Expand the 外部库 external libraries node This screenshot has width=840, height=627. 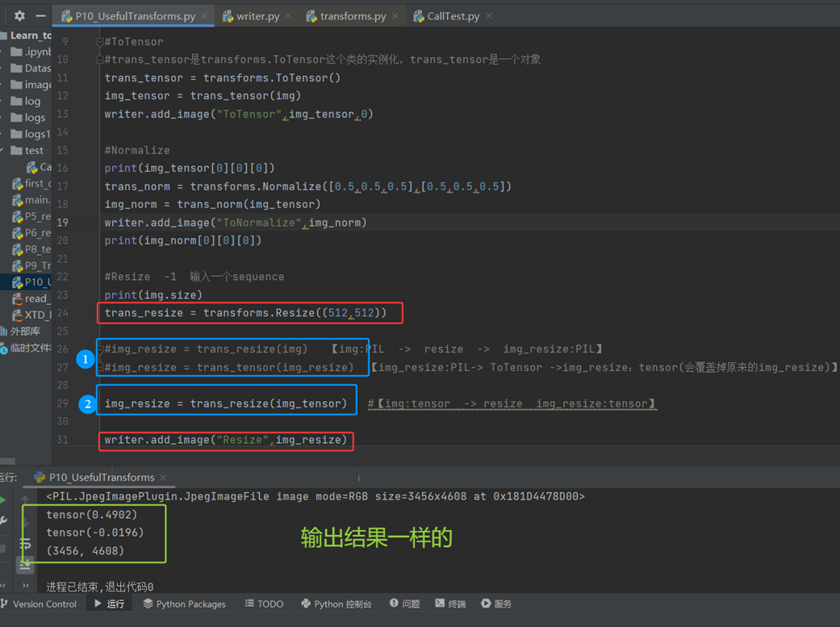pos(20,331)
